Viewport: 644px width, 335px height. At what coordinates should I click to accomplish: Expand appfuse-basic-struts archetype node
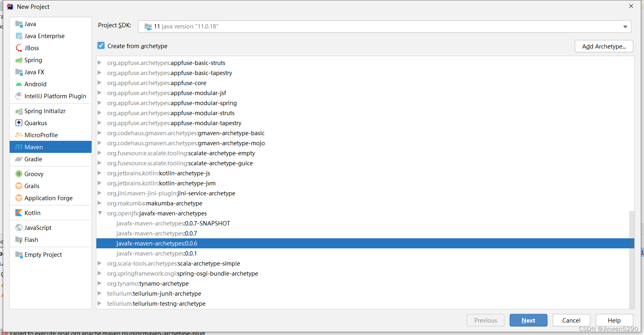(100, 63)
